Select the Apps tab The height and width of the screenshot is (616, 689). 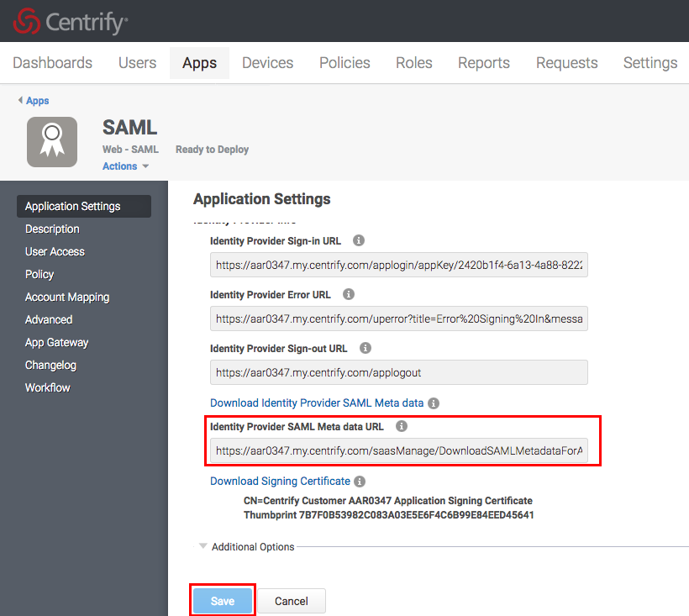(199, 63)
